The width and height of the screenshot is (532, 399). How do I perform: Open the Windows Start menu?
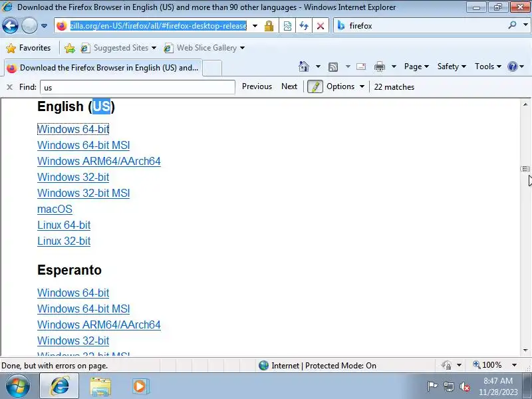click(17, 386)
